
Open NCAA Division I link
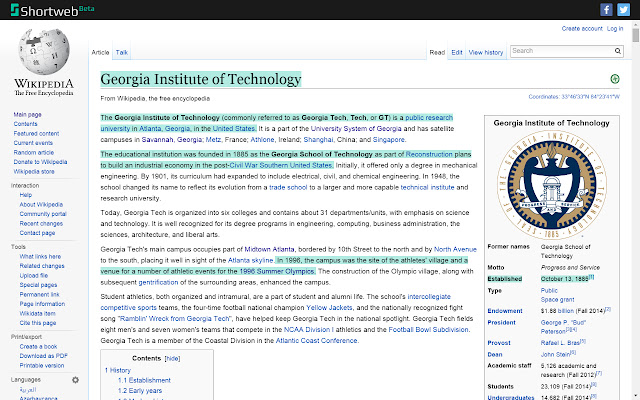(x=309, y=330)
